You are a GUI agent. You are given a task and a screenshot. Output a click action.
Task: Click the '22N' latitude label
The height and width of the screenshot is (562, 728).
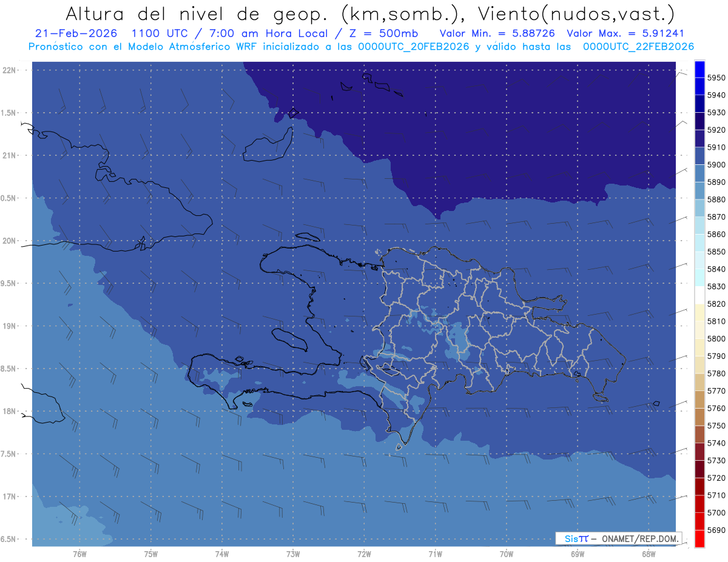[x=10, y=70]
